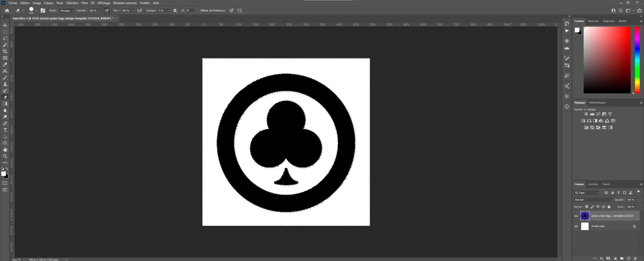
Task: Switch to the Couches tab
Action: click(593, 184)
